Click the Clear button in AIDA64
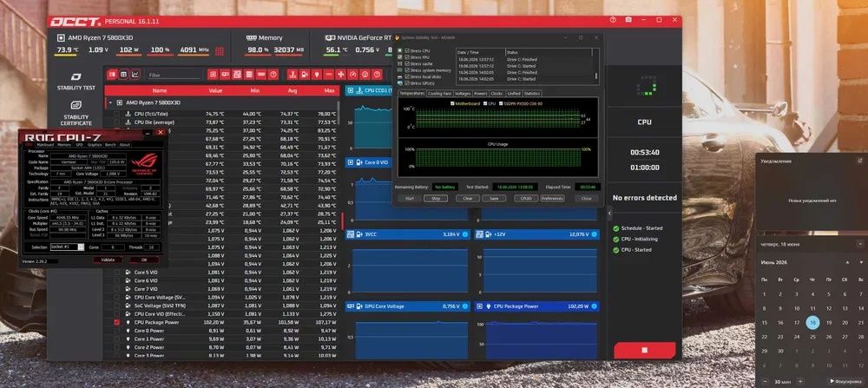The height and width of the screenshot is (388, 868). click(468, 198)
